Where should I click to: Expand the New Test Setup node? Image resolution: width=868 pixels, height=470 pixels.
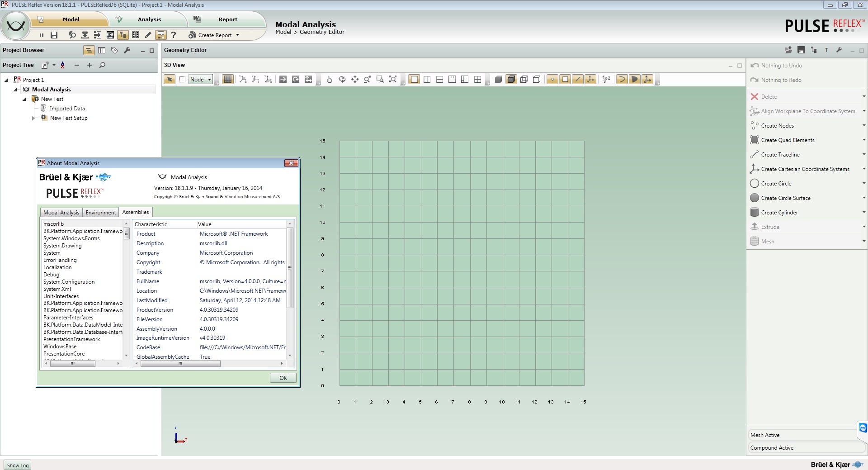coord(33,118)
